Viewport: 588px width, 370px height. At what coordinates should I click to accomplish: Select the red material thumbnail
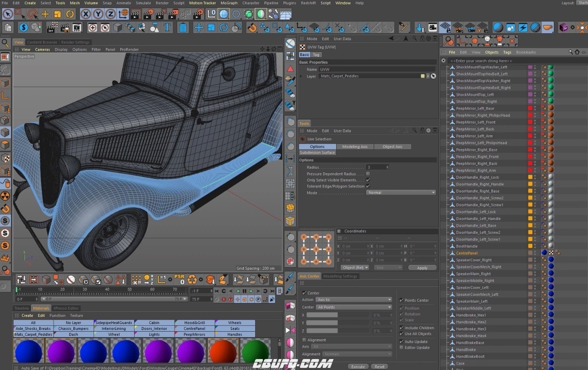[x=223, y=351]
